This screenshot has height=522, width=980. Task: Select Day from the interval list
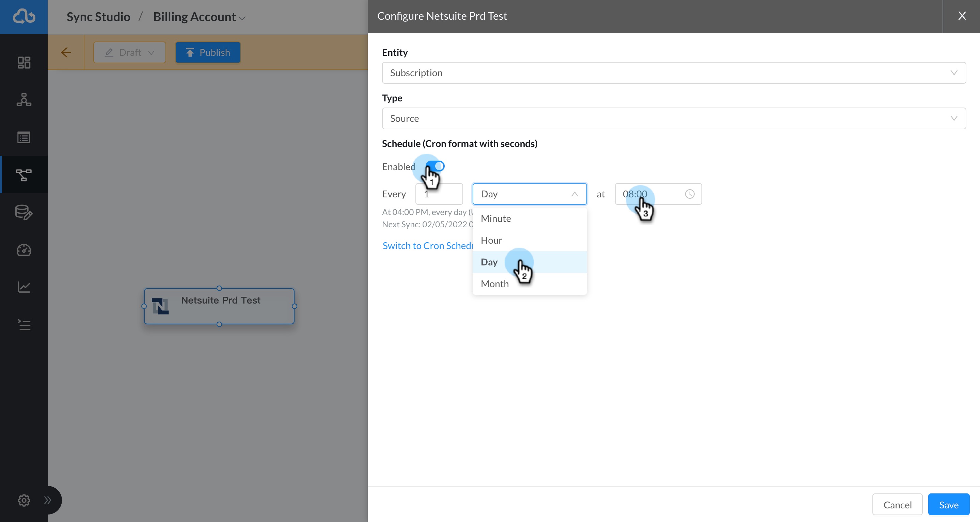[529, 262]
